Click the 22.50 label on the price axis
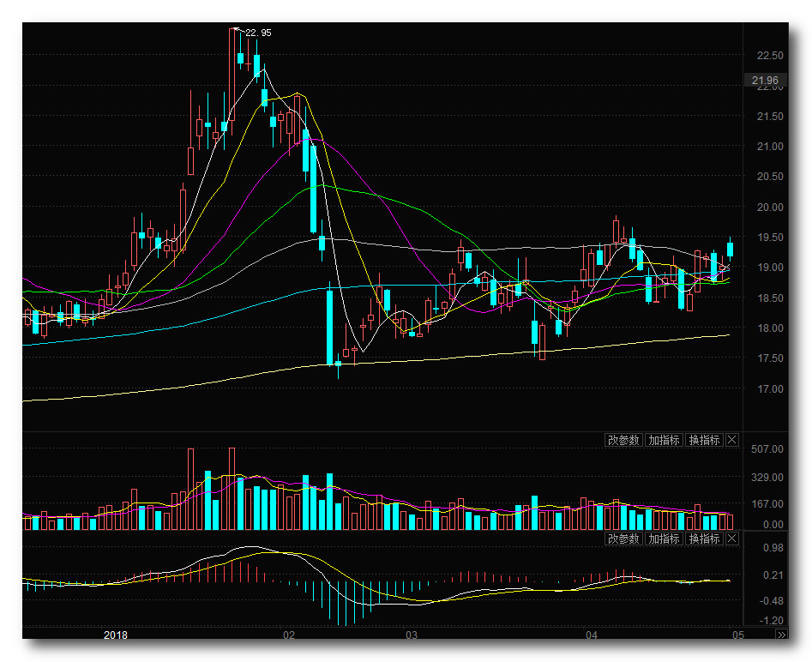Screen dimensions: 812x662 [x=769, y=56]
